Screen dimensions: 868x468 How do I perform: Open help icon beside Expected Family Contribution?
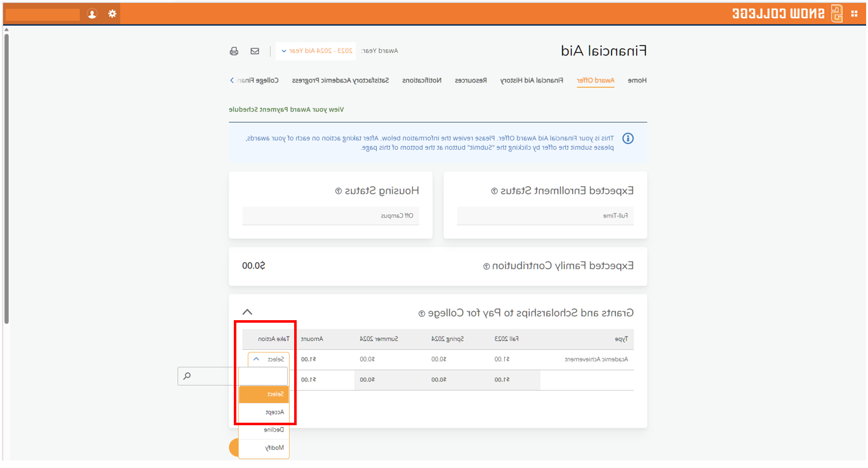click(x=486, y=266)
